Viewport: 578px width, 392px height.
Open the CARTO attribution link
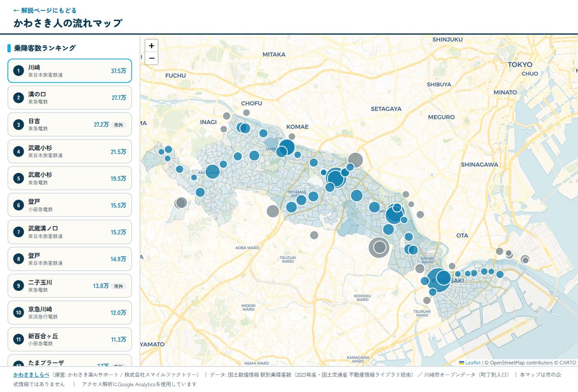[568, 363]
